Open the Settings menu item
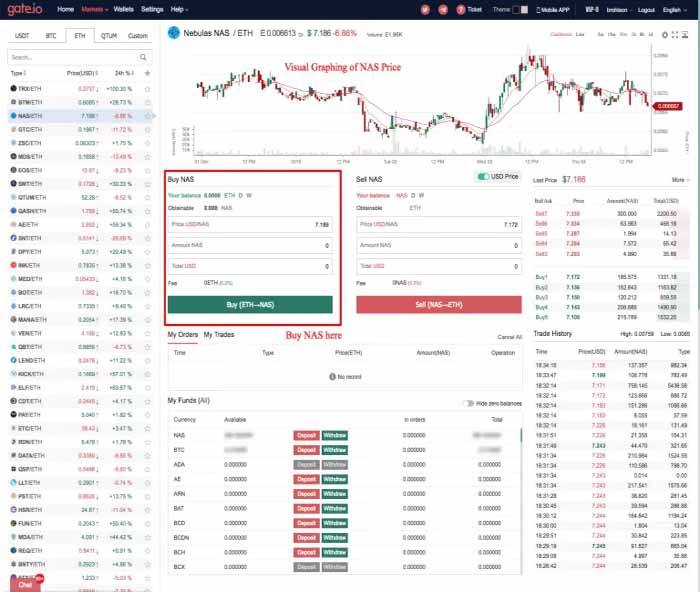Image resolution: width=700 pixels, height=592 pixels. click(x=152, y=9)
